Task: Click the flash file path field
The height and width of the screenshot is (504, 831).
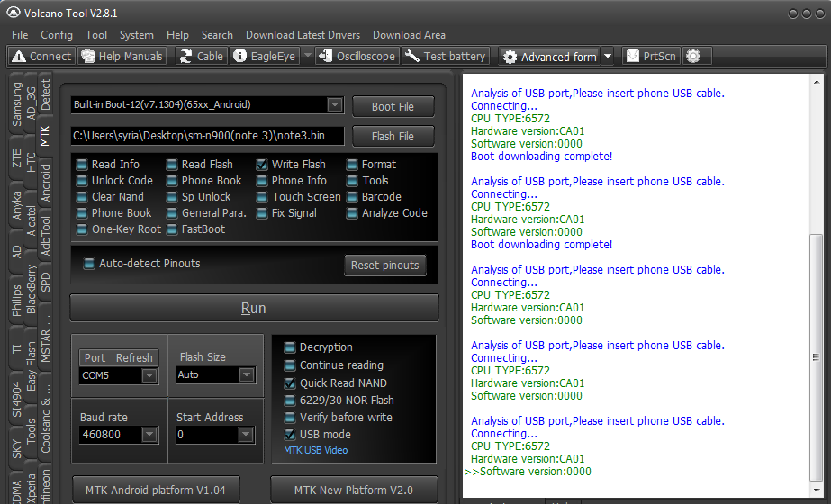Action: coord(207,136)
